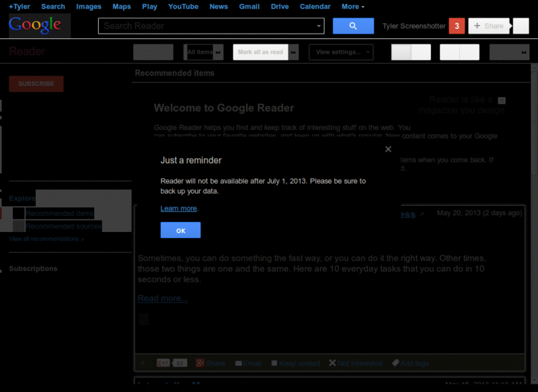Click the Google +1 button on article
The image size is (538, 392).
point(163,363)
